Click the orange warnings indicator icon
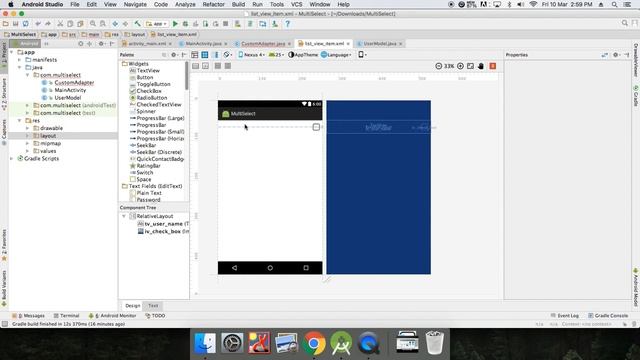The image size is (640, 360). [493, 66]
